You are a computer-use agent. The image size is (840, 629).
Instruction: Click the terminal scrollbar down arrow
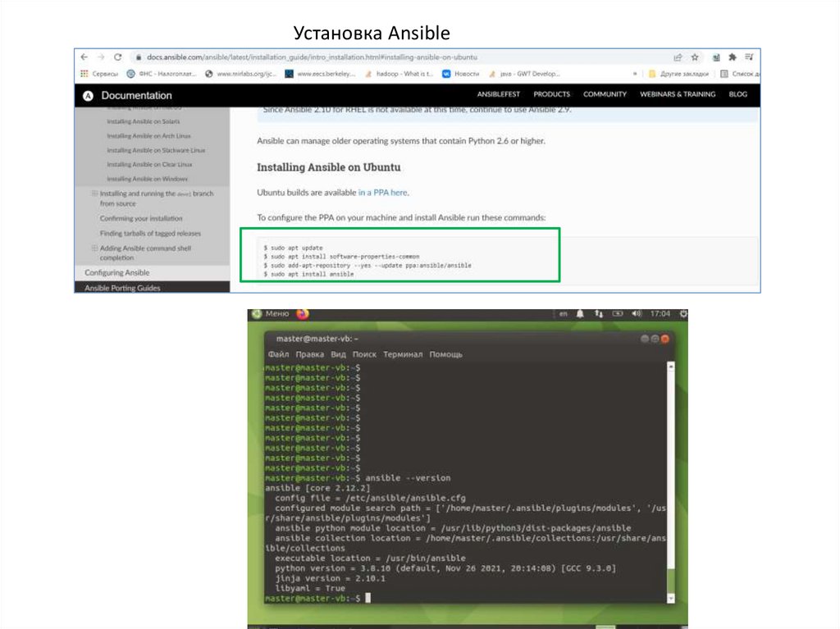[x=671, y=598]
